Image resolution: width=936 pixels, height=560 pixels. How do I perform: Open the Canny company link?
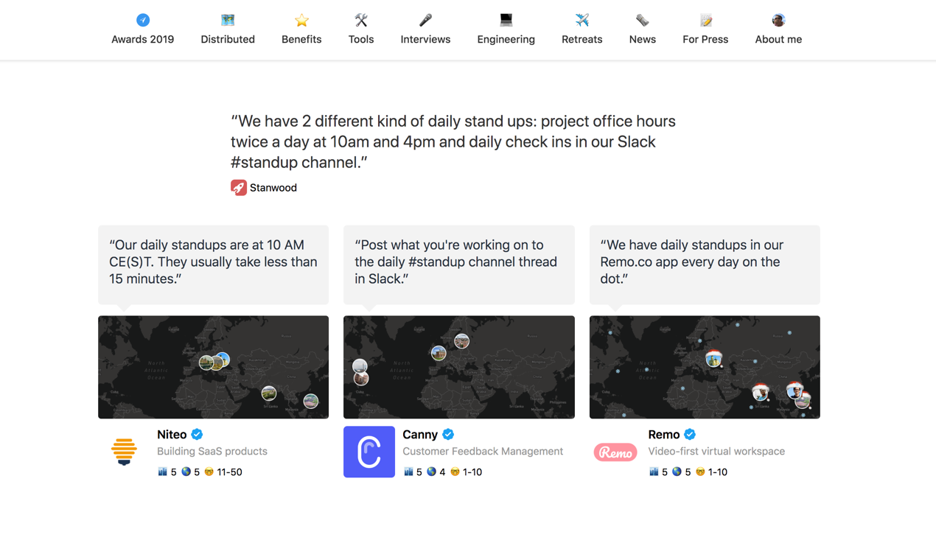420,435
